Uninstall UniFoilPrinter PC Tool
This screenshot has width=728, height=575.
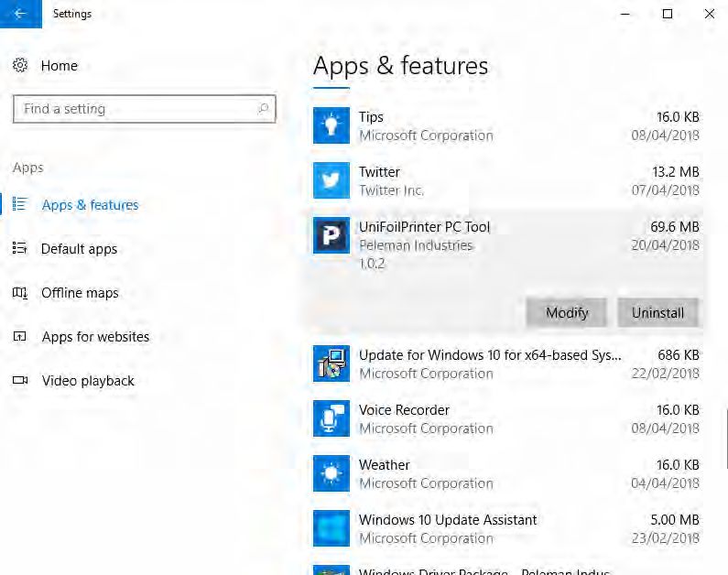click(657, 313)
